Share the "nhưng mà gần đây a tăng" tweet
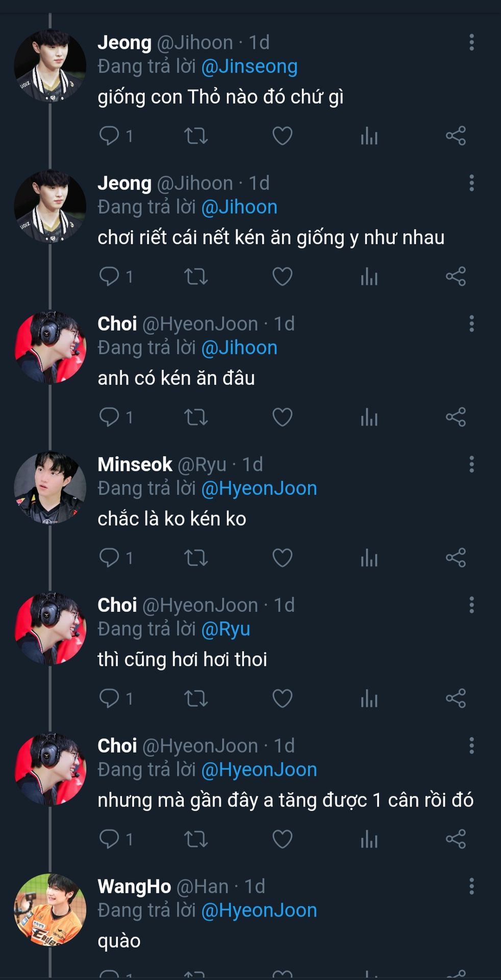The width and height of the screenshot is (501, 980). pos(456,839)
